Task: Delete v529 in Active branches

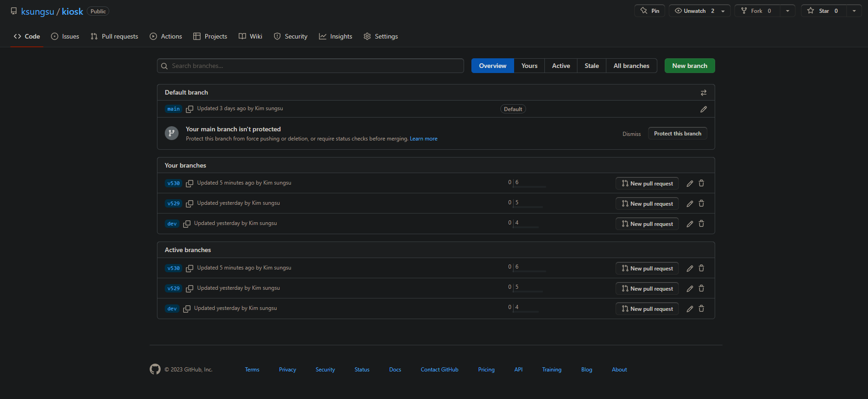Action: (701, 288)
